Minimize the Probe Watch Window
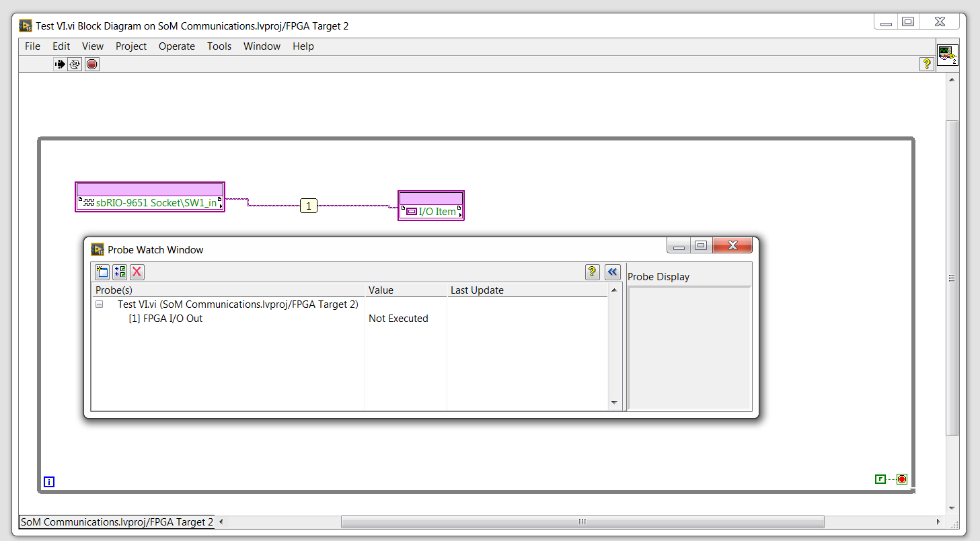980x541 pixels. point(679,246)
